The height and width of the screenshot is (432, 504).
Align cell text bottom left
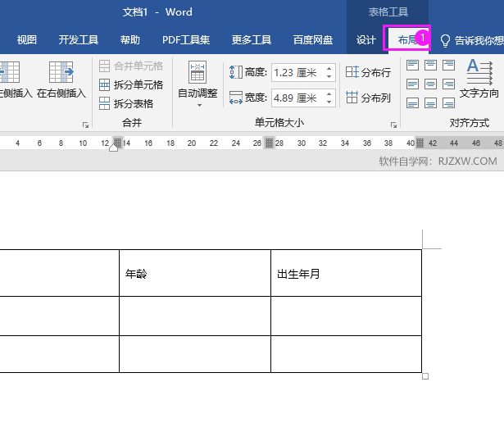tap(412, 103)
